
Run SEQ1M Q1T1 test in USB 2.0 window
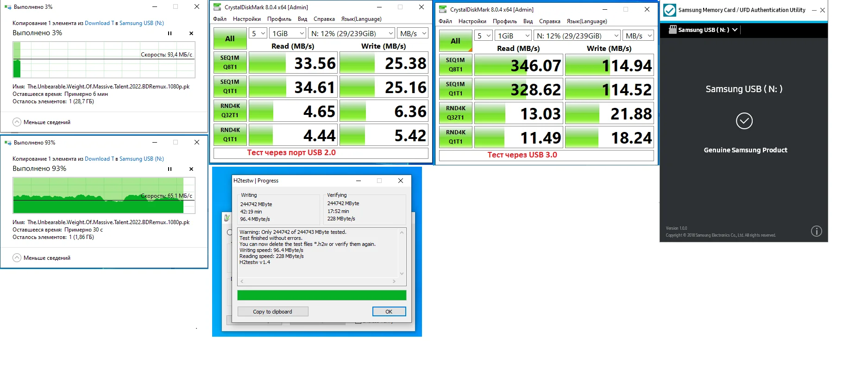click(230, 87)
